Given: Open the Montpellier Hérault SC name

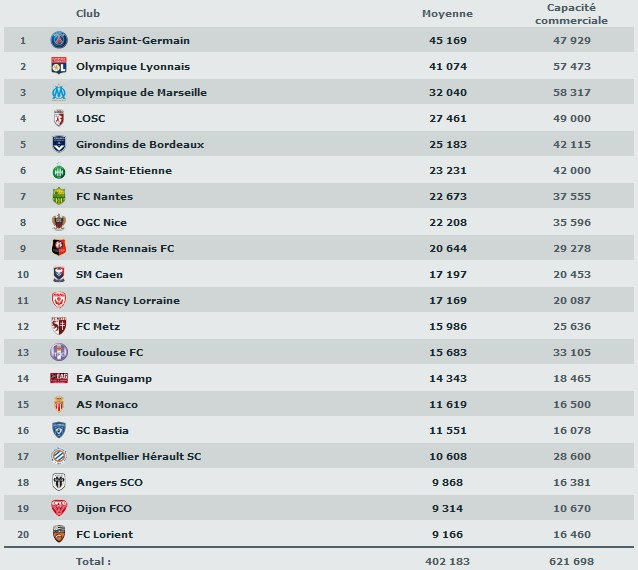Looking at the screenshot, I should tap(138, 457).
